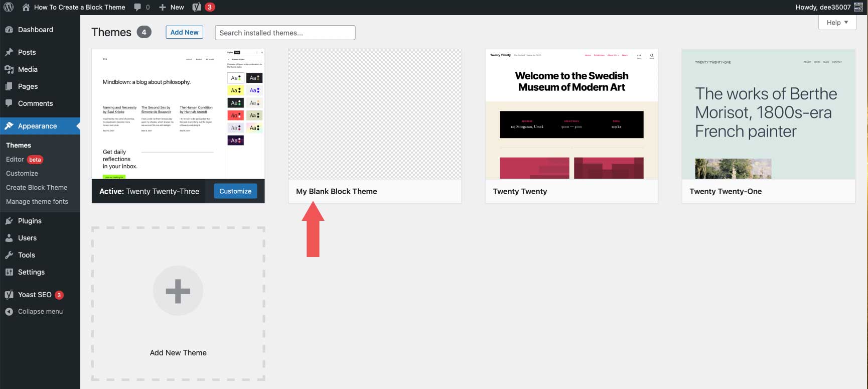Click the WordPress logo icon
868x389 pixels.
pyautogui.click(x=9, y=7)
